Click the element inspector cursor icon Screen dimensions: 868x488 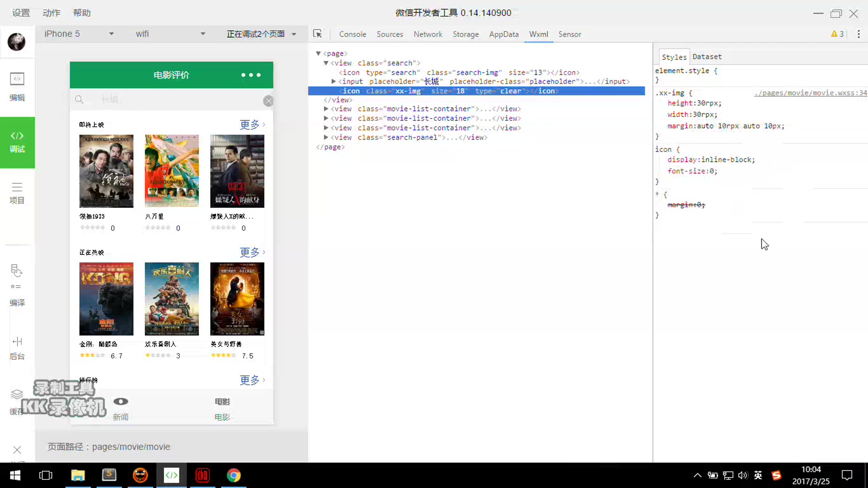(x=317, y=34)
